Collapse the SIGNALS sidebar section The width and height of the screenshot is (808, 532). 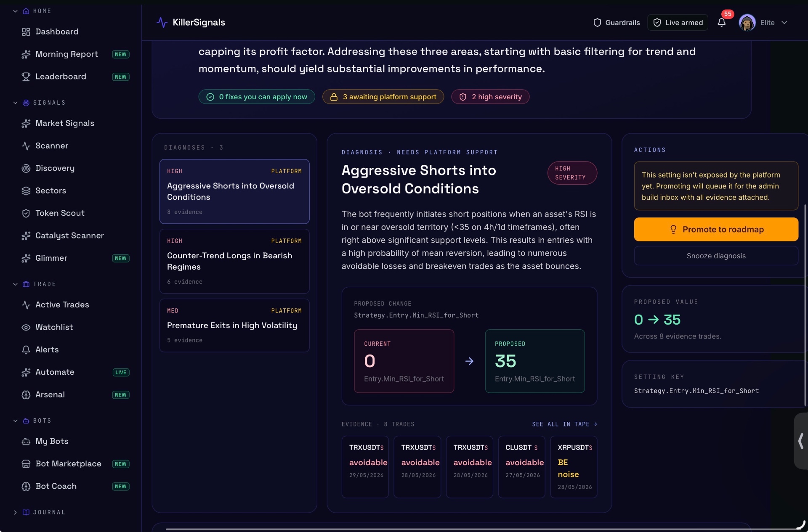16,103
